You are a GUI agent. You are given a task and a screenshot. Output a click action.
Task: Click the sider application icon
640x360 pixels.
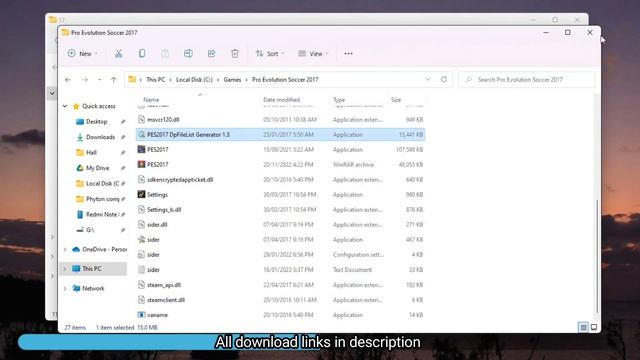click(x=141, y=240)
